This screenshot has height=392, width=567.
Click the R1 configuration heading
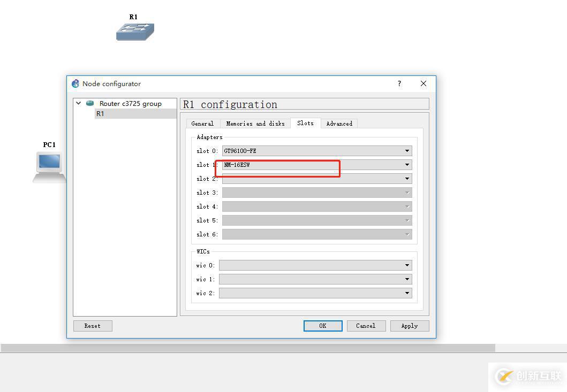tap(230, 104)
